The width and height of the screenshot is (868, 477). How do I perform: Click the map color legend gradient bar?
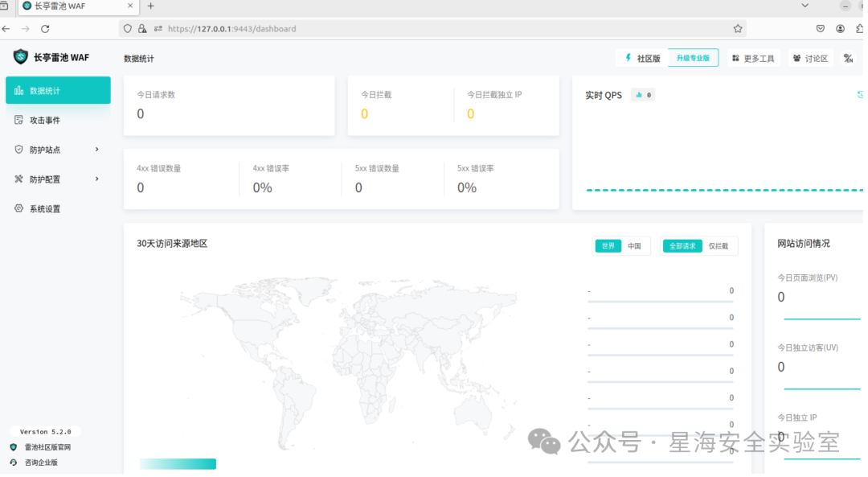178,463
